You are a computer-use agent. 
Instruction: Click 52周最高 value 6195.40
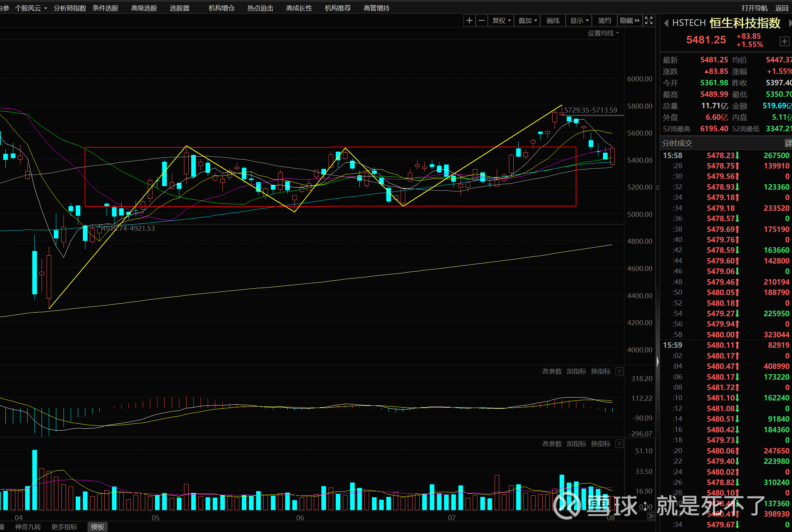click(x=714, y=129)
